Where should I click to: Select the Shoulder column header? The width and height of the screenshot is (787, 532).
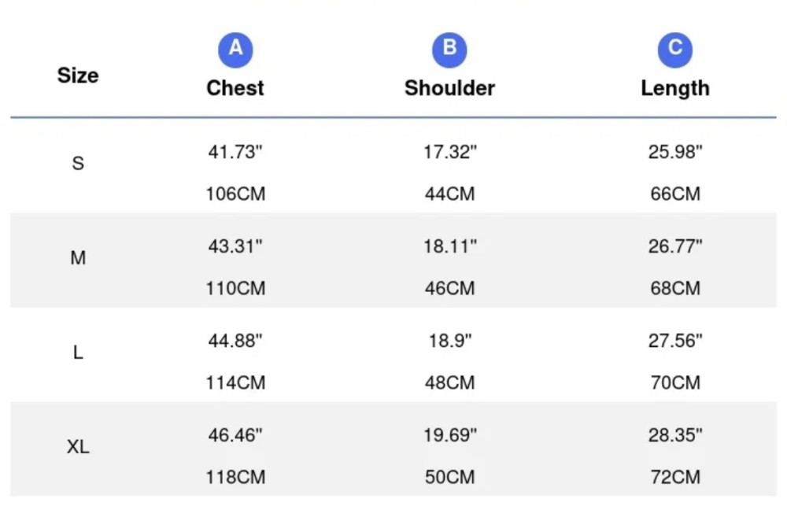449,88
